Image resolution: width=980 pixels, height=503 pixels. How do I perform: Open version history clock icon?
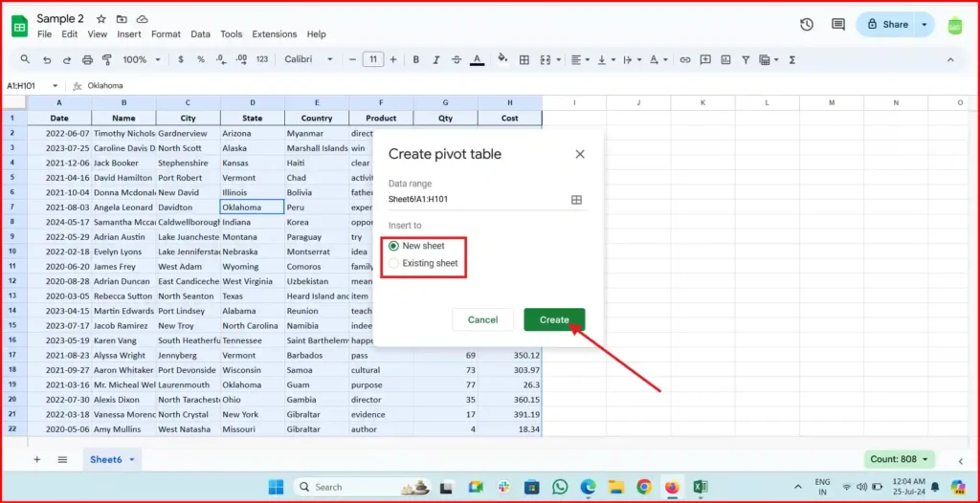[807, 24]
